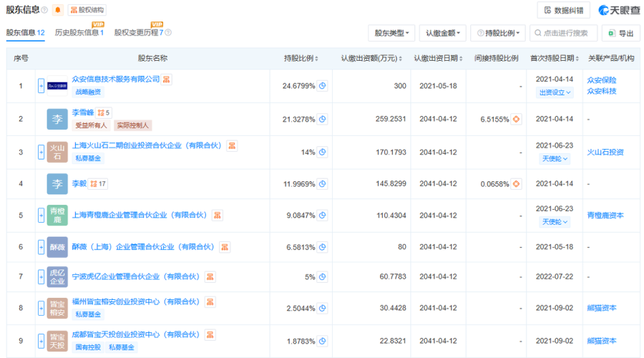Viewport: 644px width, 358px height.
Task: Click help icon next to 股东信息 title
Action: (x=44, y=10)
